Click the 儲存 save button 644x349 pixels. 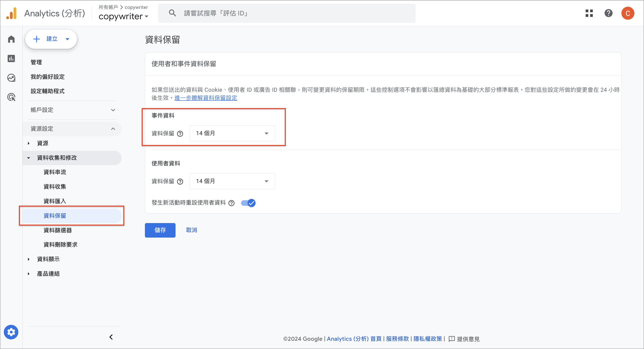click(160, 230)
